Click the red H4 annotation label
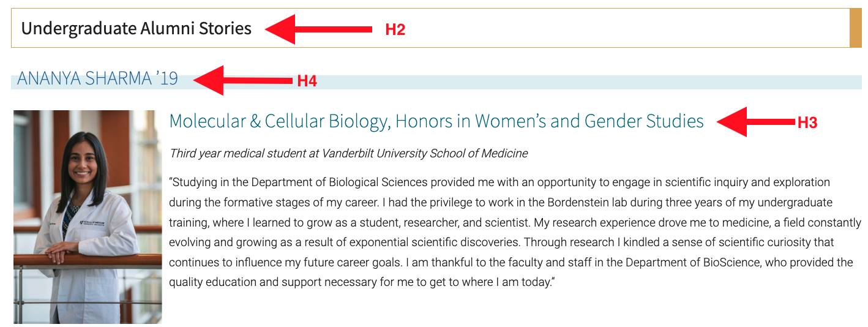This screenshot has height=327, width=868. 307,81
